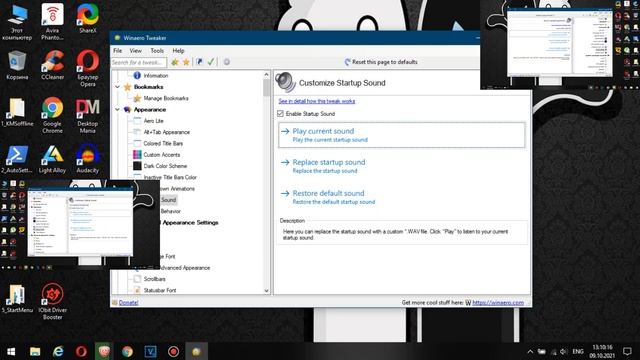Open the CCleaner desktop shortcut
Viewport: 640px width, 360px height.
click(x=52, y=66)
